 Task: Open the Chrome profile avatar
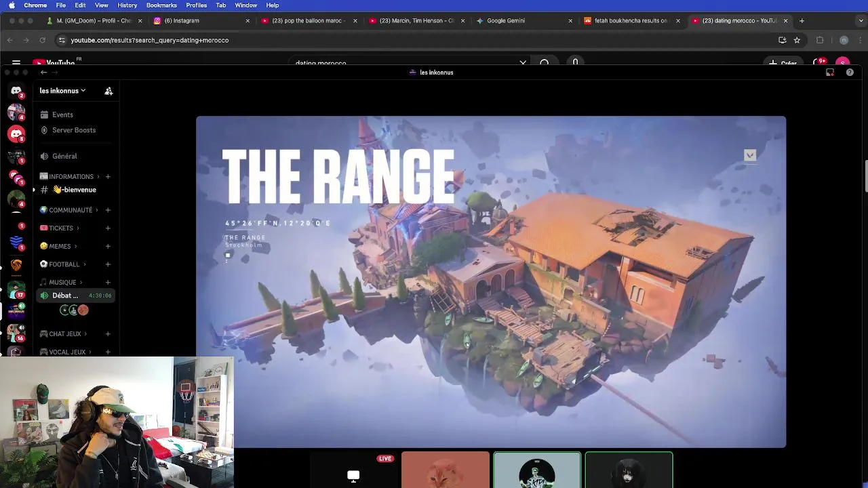[x=844, y=40]
